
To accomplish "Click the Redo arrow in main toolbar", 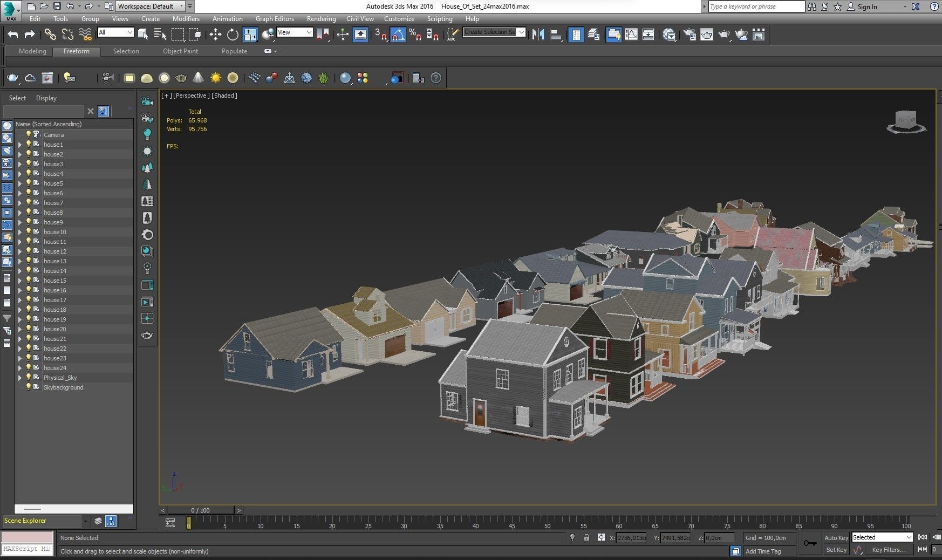I will 30,35.
